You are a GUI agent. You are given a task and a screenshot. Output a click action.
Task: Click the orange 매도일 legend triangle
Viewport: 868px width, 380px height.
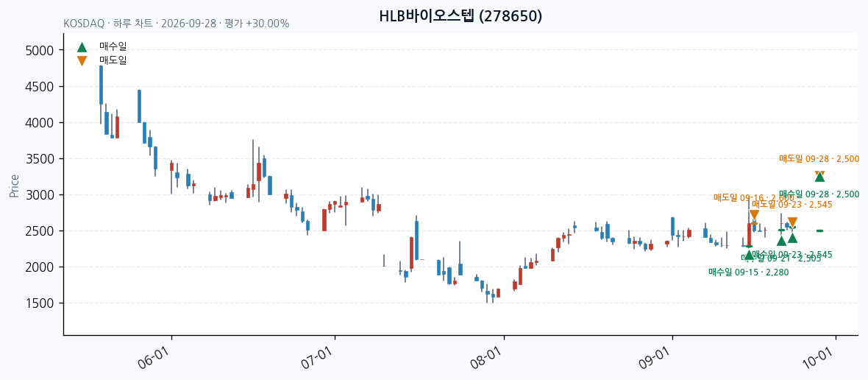(x=82, y=61)
